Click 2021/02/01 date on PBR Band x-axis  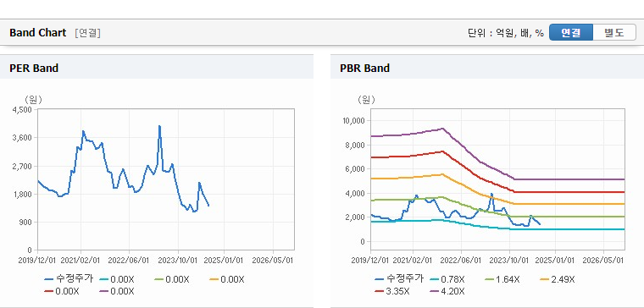(413, 260)
